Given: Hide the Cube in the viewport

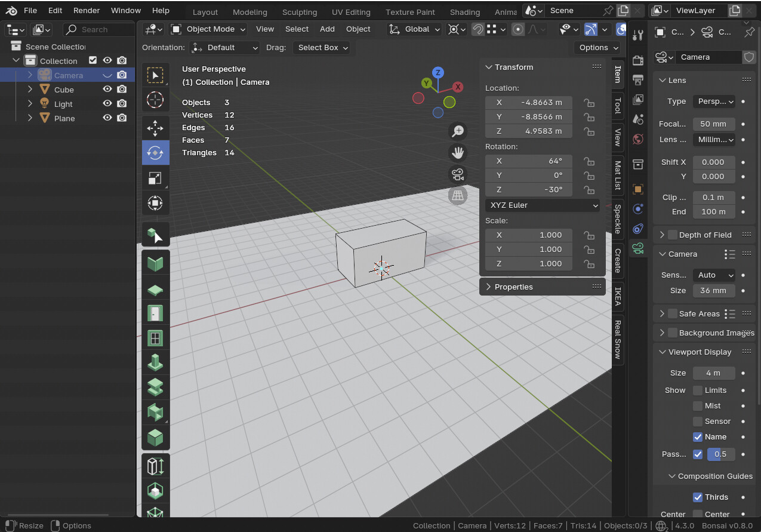Looking at the screenshot, I should point(107,90).
